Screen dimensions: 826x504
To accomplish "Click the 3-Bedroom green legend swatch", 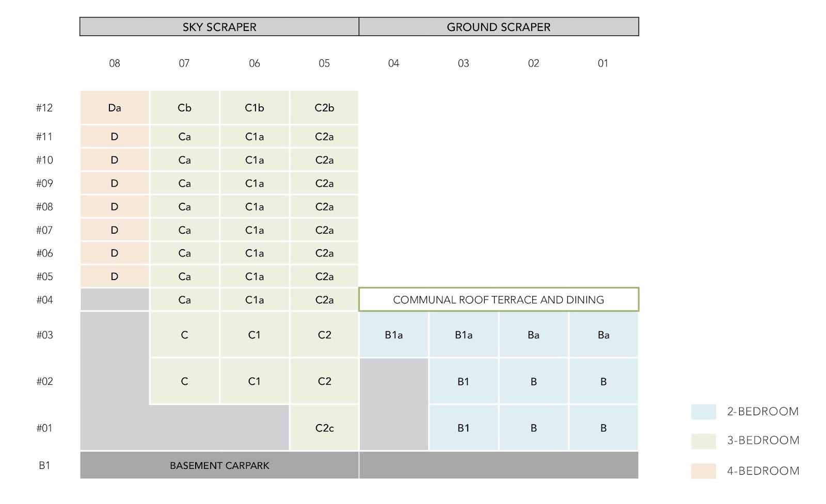I will tap(704, 441).
